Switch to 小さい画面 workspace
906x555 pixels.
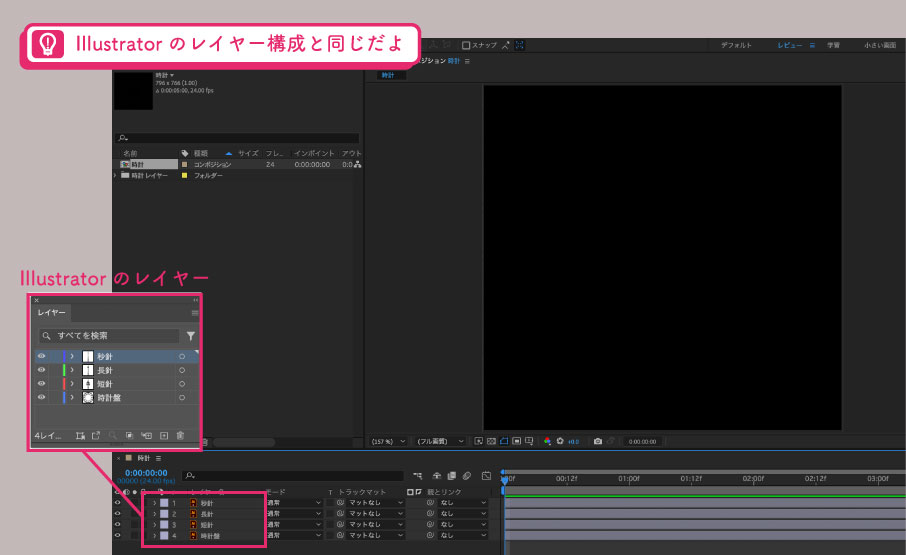pos(880,45)
